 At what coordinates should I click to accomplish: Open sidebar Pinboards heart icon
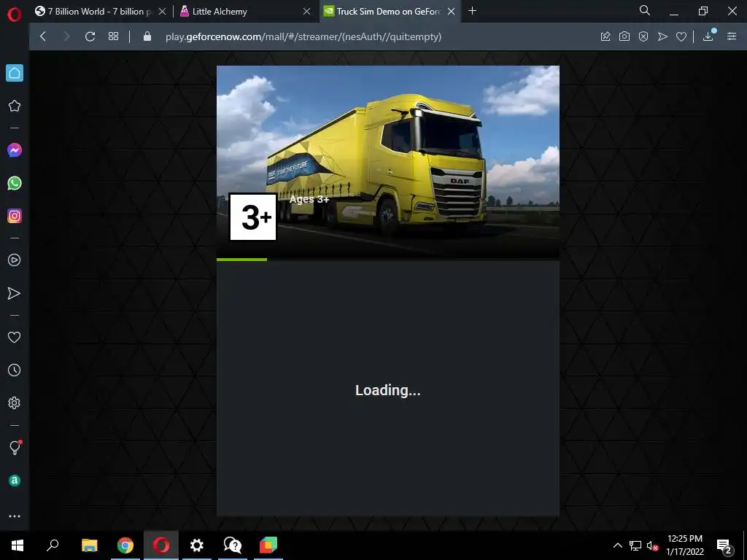[x=15, y=337]
